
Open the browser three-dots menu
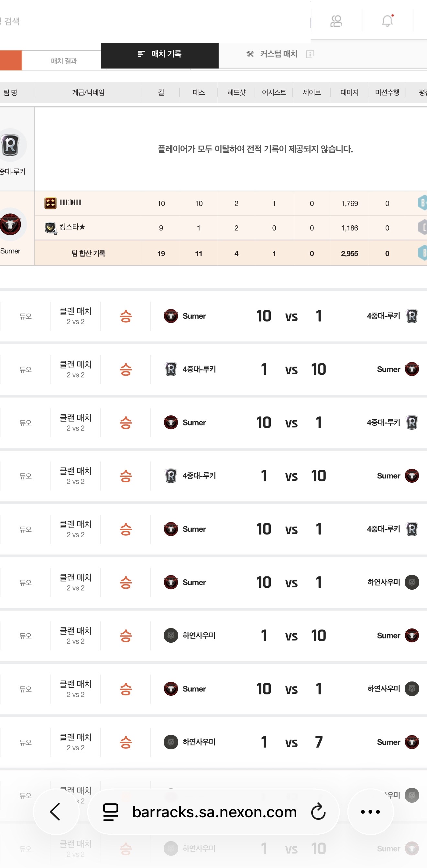(x=370, y=811)
